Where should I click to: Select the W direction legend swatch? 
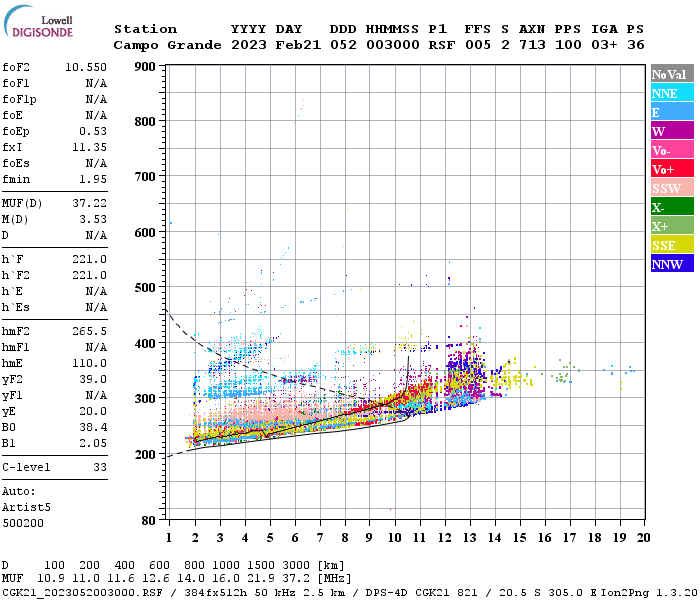[x=672, y=131]
